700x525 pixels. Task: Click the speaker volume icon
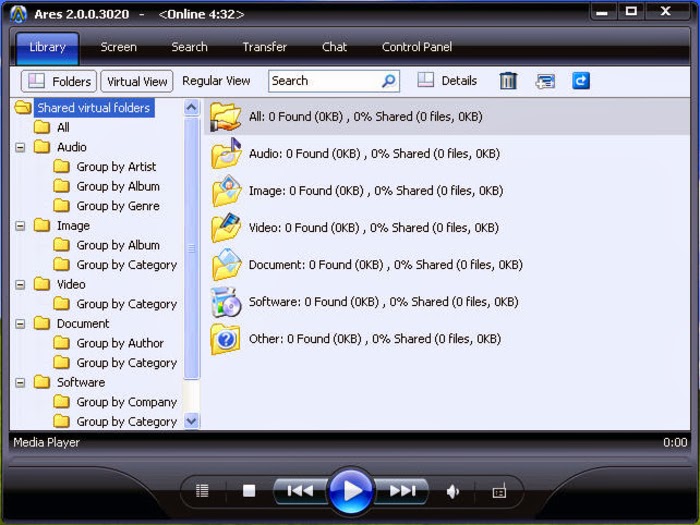pyautogui.click(x=452, y=492)
